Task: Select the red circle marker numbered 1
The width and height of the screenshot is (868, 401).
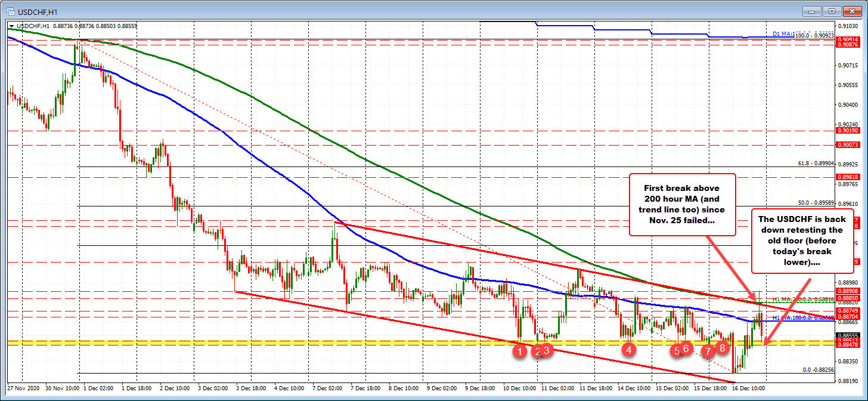Action: pos(521,352)
